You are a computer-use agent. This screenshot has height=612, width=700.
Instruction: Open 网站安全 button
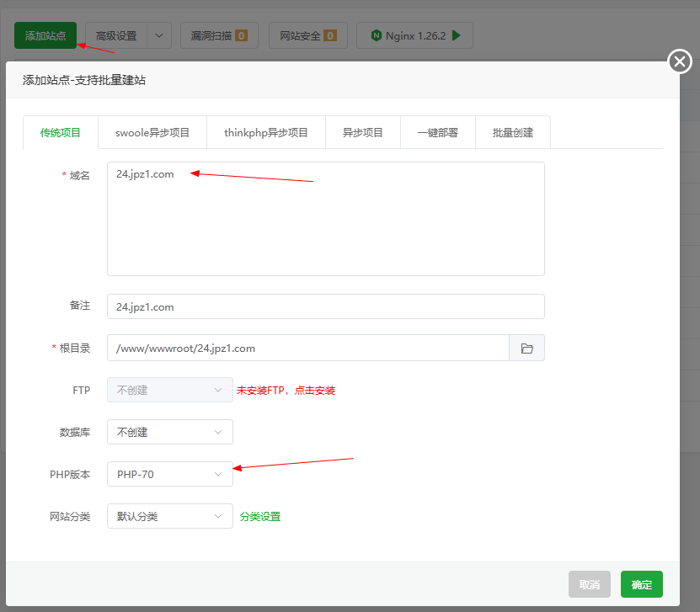[308, 35]
